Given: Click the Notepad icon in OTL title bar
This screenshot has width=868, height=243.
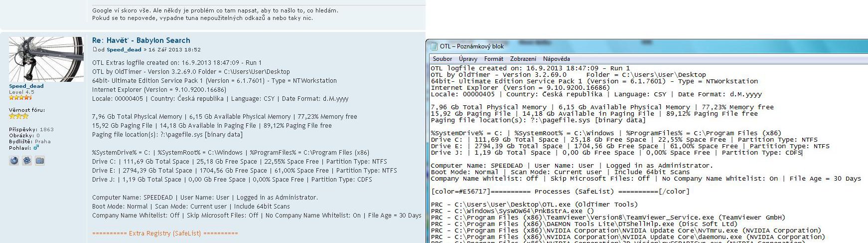Looking at the screenshot, I should (434, 46).
